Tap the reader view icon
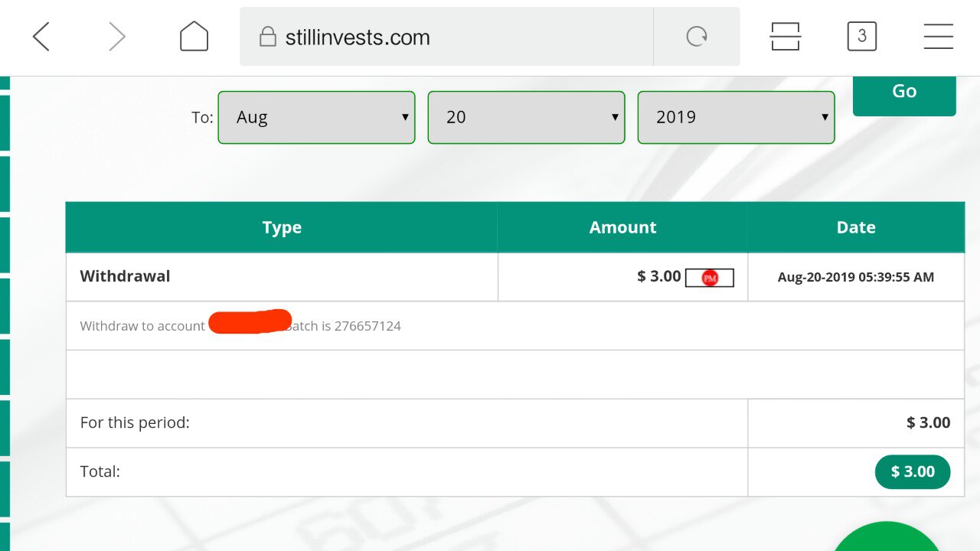980x551 pixels. coord(786,37)
